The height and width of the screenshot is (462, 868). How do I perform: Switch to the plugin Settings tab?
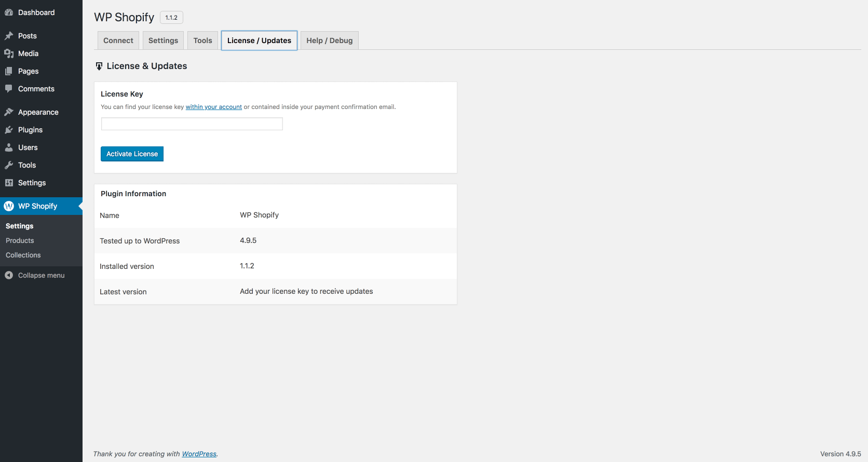coord(163,40)
